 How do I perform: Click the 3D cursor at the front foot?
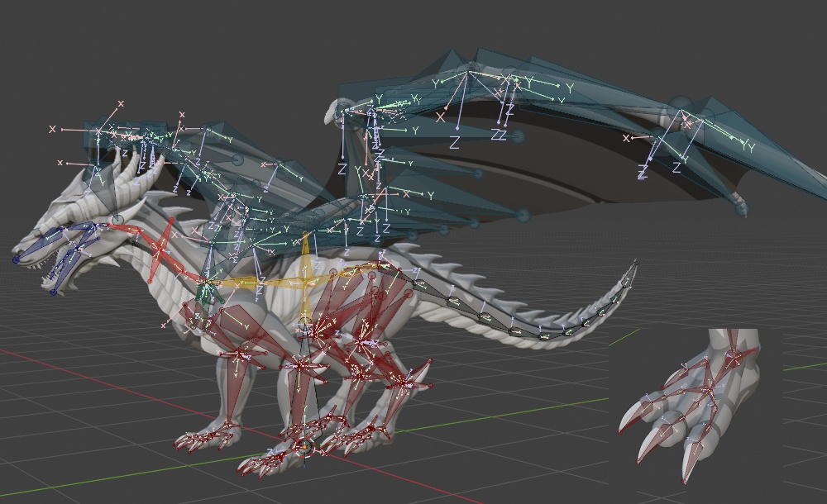305,446
